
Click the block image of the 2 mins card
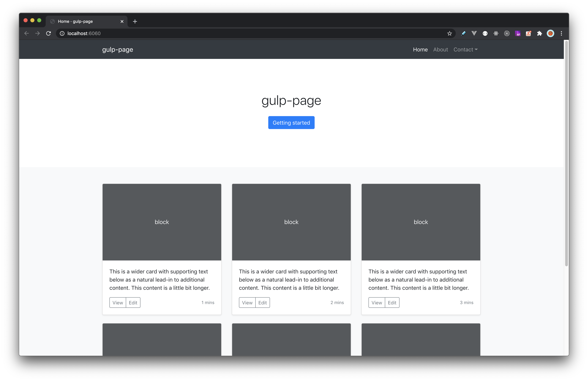coord(291,222)
